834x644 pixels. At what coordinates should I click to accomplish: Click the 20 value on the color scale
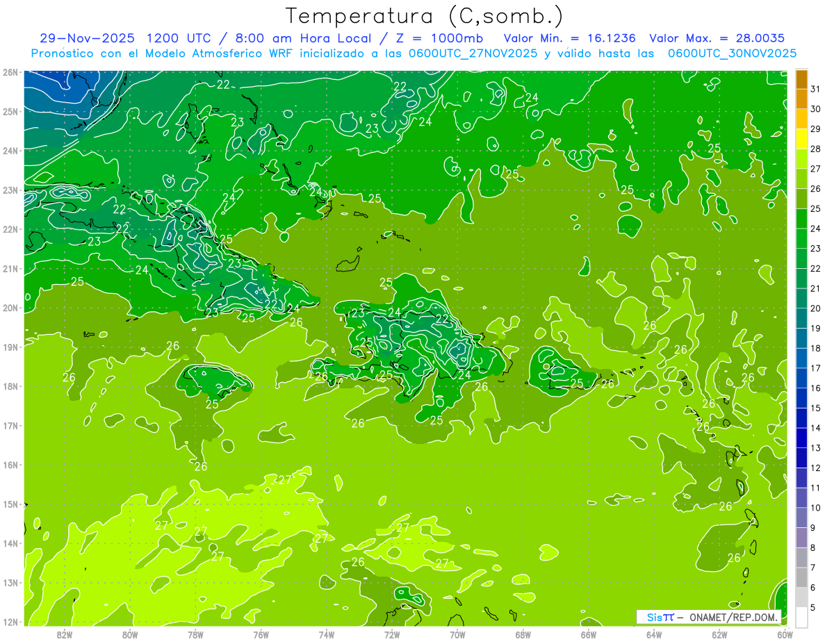click(x=816, y=308)
